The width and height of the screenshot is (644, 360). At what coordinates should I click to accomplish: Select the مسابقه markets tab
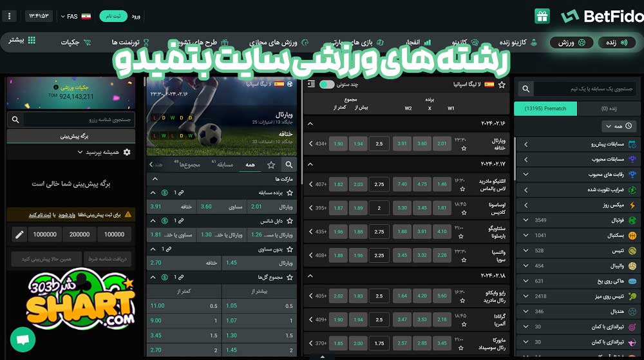coord(222,165)
